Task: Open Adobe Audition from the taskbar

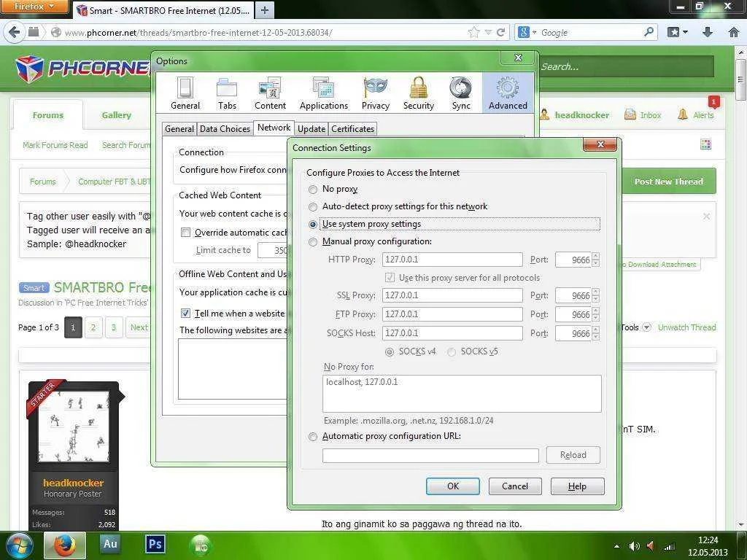Action: [x=111, y=544]
